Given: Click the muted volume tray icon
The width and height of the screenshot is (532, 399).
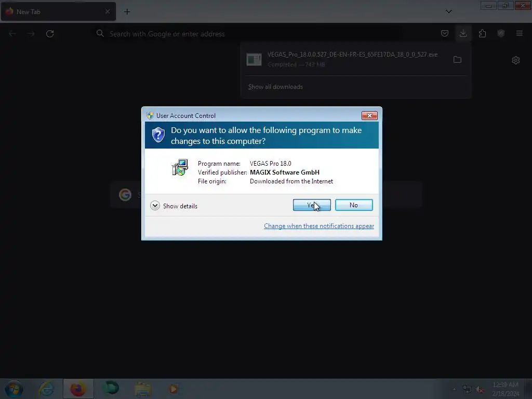Looking at the screenshot, I should (480, 390).
